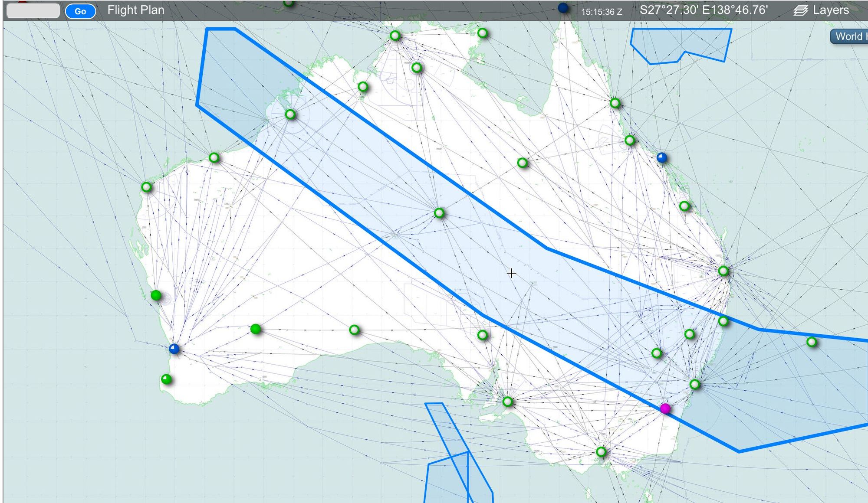
Task: Click the Layers stack icon
Action: point(800,11)
